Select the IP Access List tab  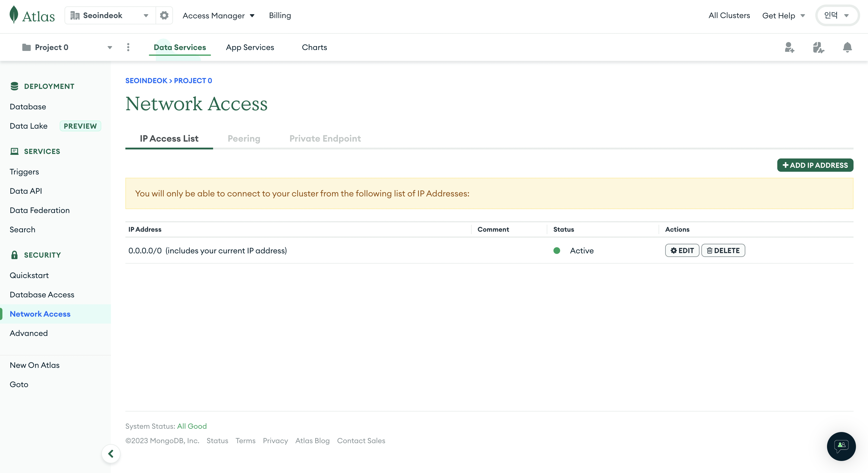tap(169, 139)
